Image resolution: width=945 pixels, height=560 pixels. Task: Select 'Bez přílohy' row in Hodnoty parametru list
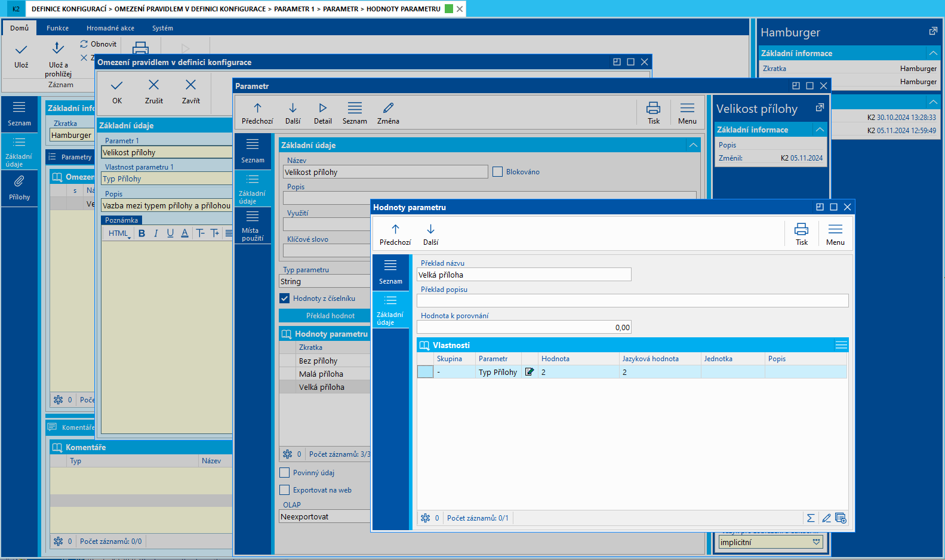(325, 361)
